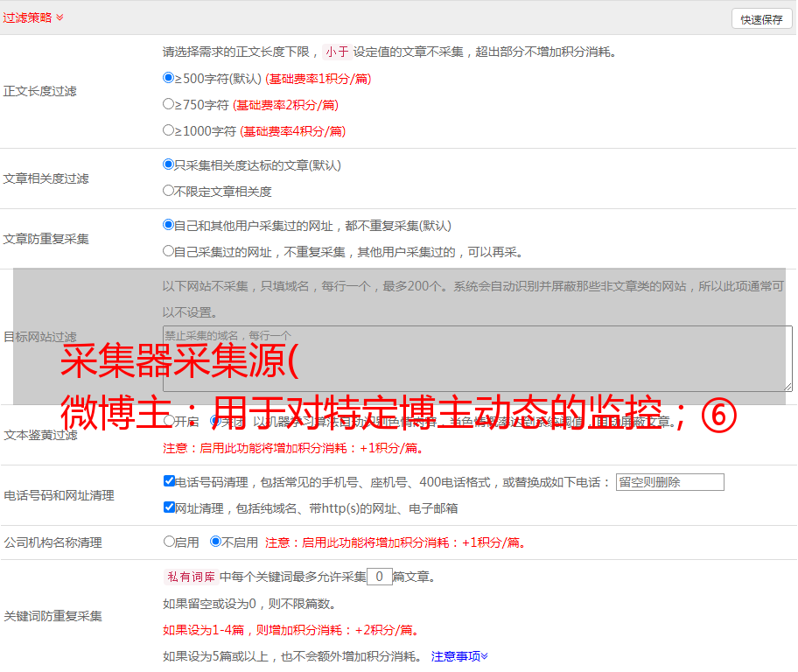Select the ≥1000字符 length option
The image size is (798, 672).
click(x=168, y=130)
